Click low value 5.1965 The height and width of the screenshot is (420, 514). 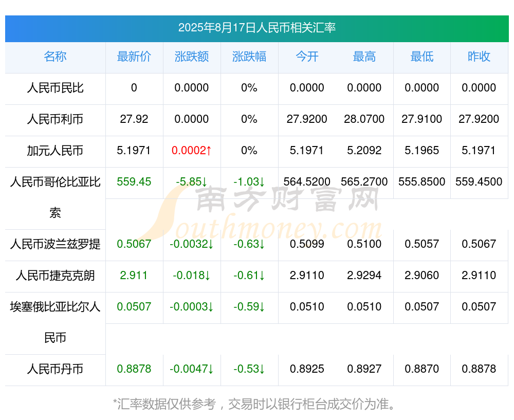click(x=422, y=151)
